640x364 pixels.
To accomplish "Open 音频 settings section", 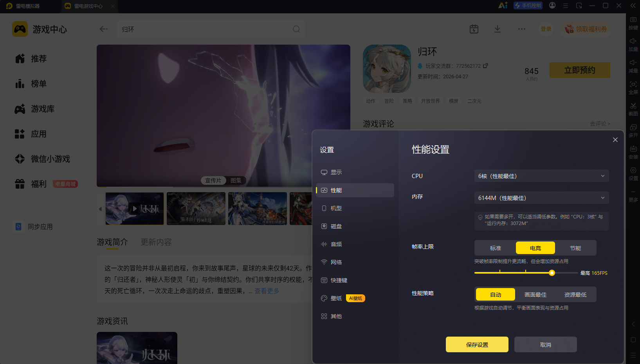I will pyautogui.click(x=355, y=244).
